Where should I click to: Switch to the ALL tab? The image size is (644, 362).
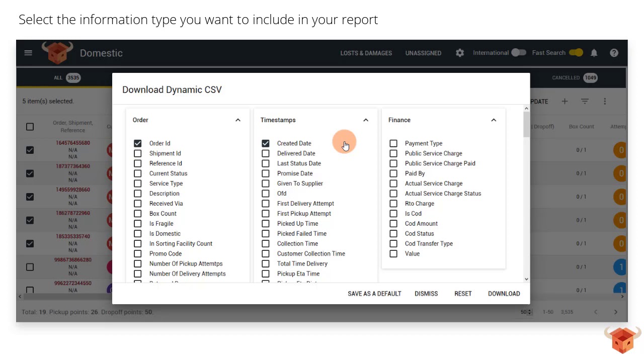(x=67, y=78)
